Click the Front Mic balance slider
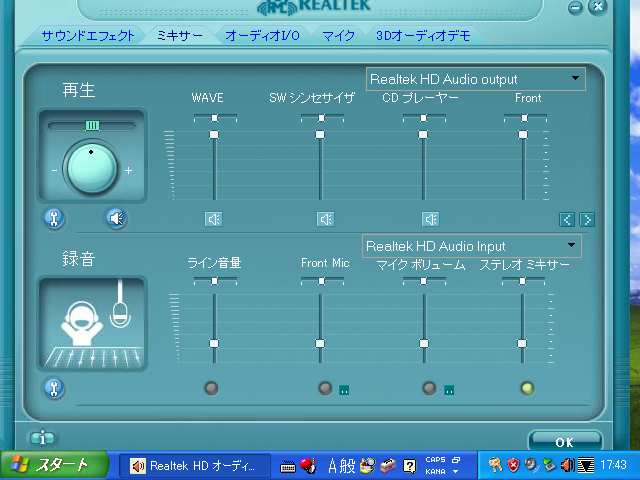Viewport: 640px width, 480px height. pos(322,281)
